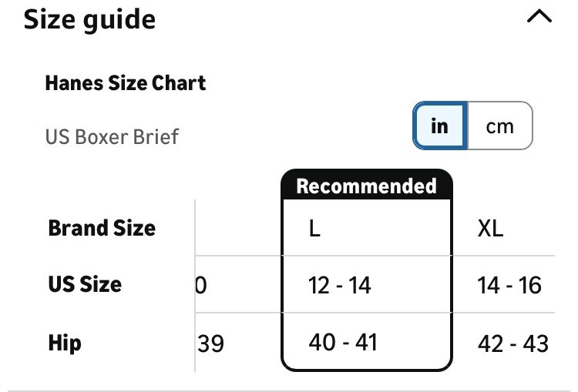Click the Brand Size row header
Viewport: 578px width, 392px height.
[x=102, y=228]
